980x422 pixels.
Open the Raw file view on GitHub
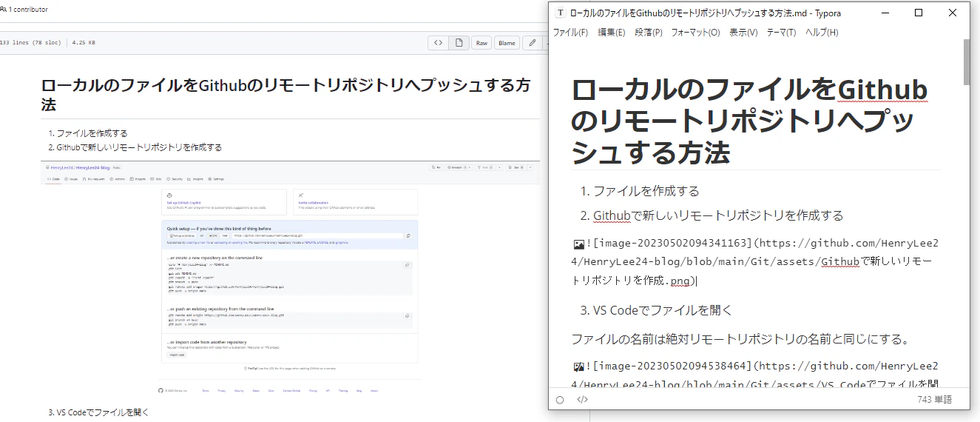coord(481,43)
